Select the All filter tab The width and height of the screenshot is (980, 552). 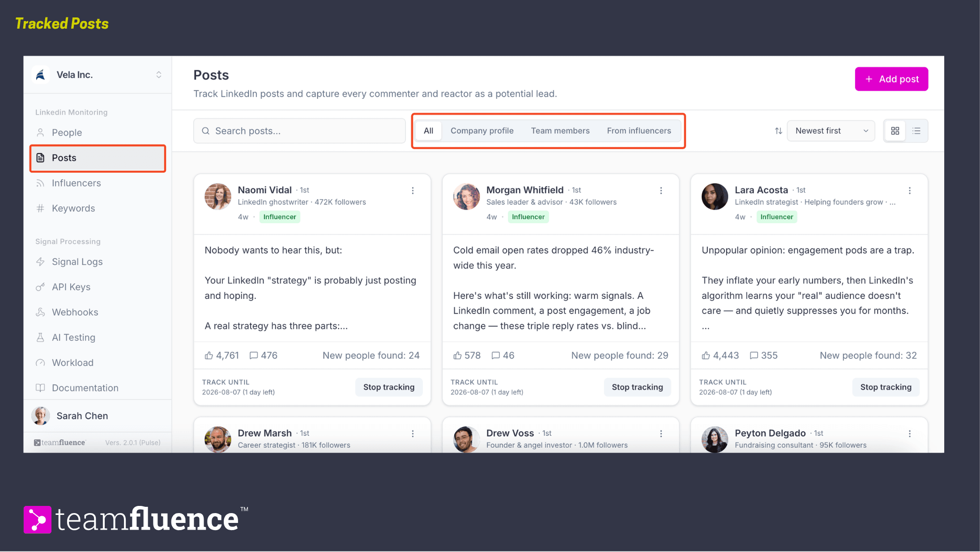pos(428,131)
